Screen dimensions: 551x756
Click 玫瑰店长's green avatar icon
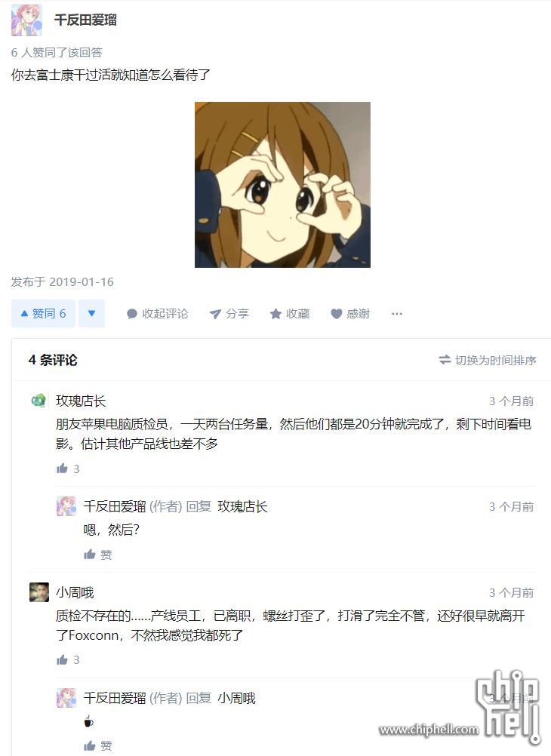(38, 400)
